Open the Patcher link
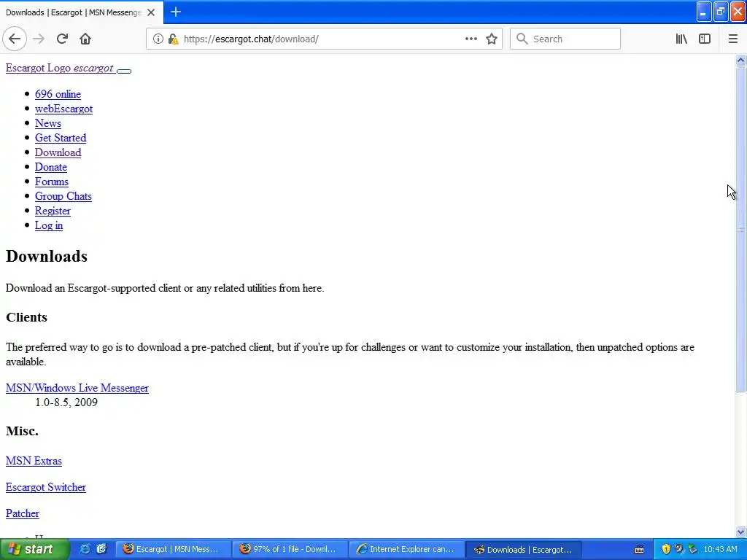 click(23, 513)
